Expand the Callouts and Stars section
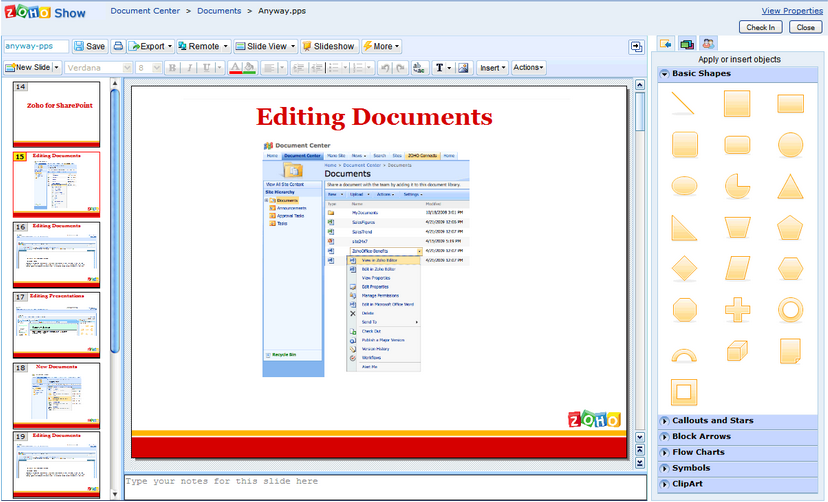This screenshot has height=502, width=828. (x=713, y=421)
